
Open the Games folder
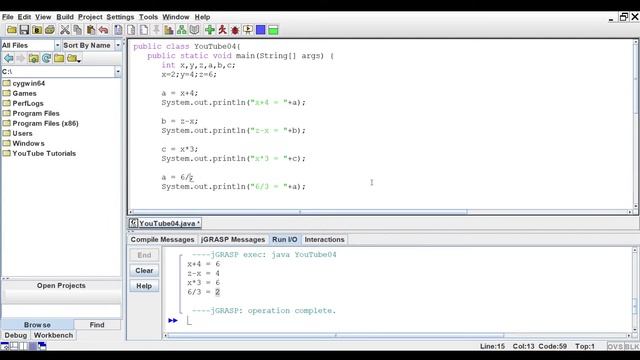[x=20, y=93]
